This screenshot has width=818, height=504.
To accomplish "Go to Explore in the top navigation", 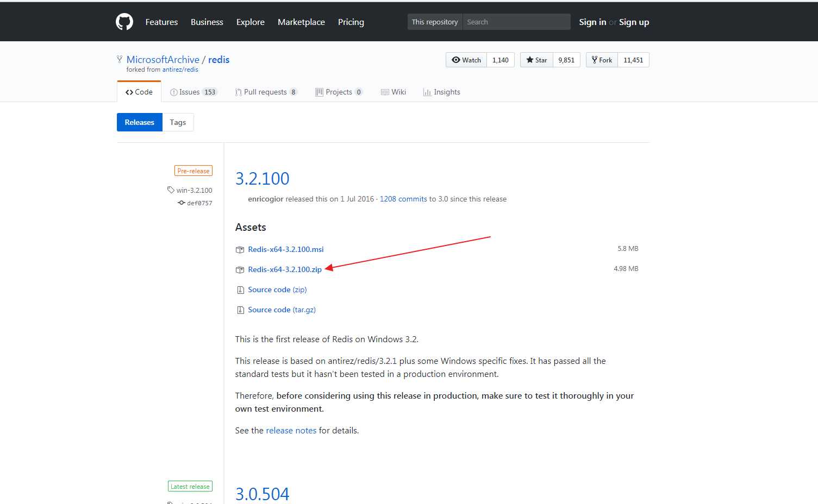I will tap(251, 22).
